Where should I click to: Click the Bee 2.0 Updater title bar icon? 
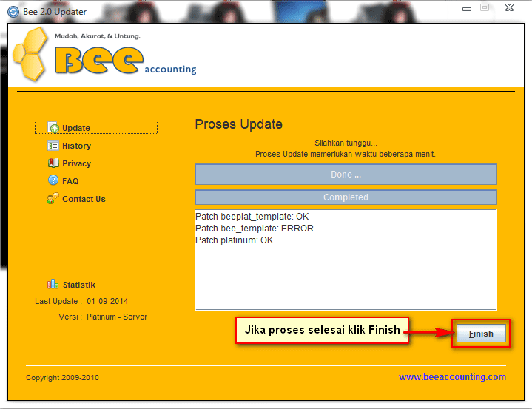click(x=13, y=11)
